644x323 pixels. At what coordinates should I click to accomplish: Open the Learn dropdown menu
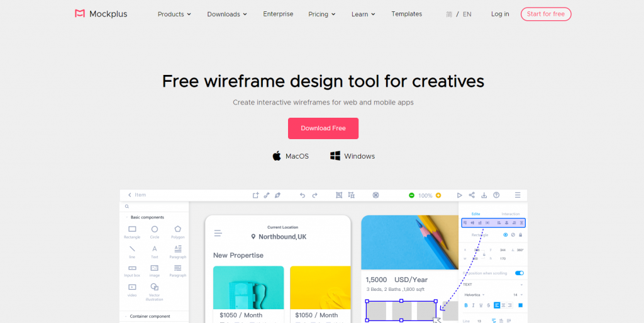point(364,14)
